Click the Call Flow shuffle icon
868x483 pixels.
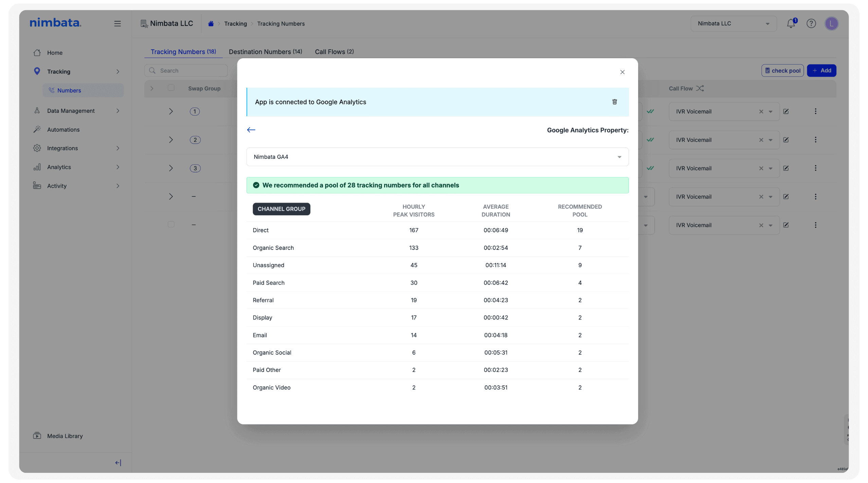point(700,88)
